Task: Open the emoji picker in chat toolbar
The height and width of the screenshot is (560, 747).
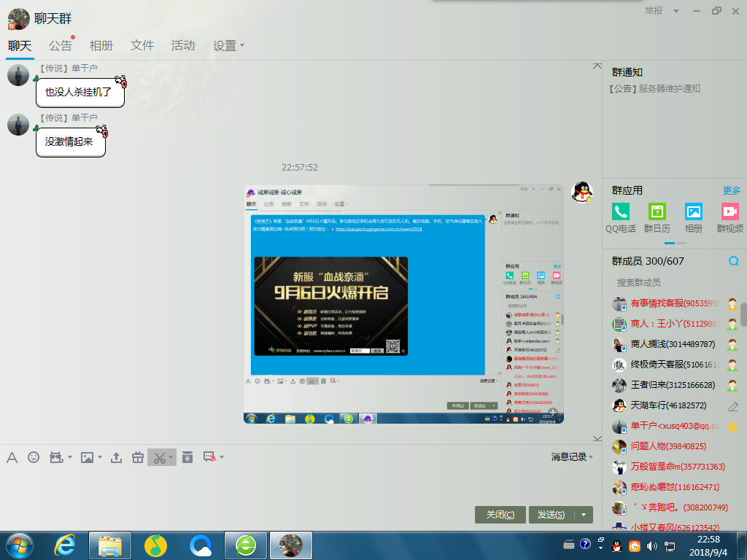Action: (x=34, y=457)
